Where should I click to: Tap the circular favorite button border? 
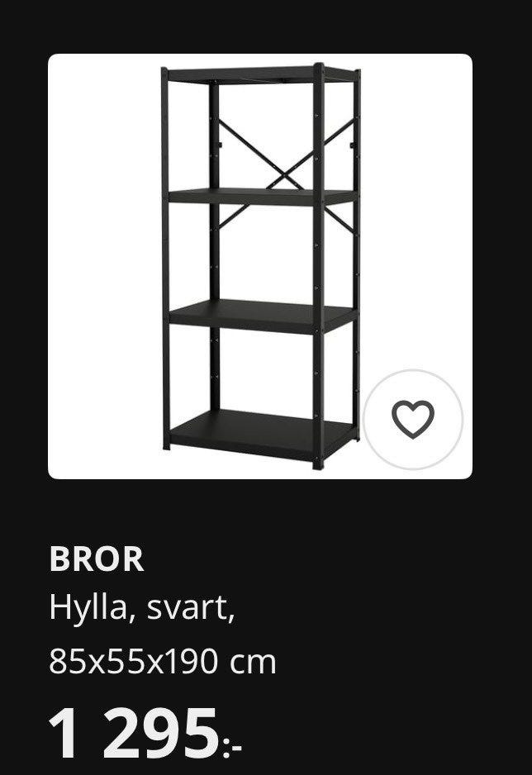pos(413,371)
